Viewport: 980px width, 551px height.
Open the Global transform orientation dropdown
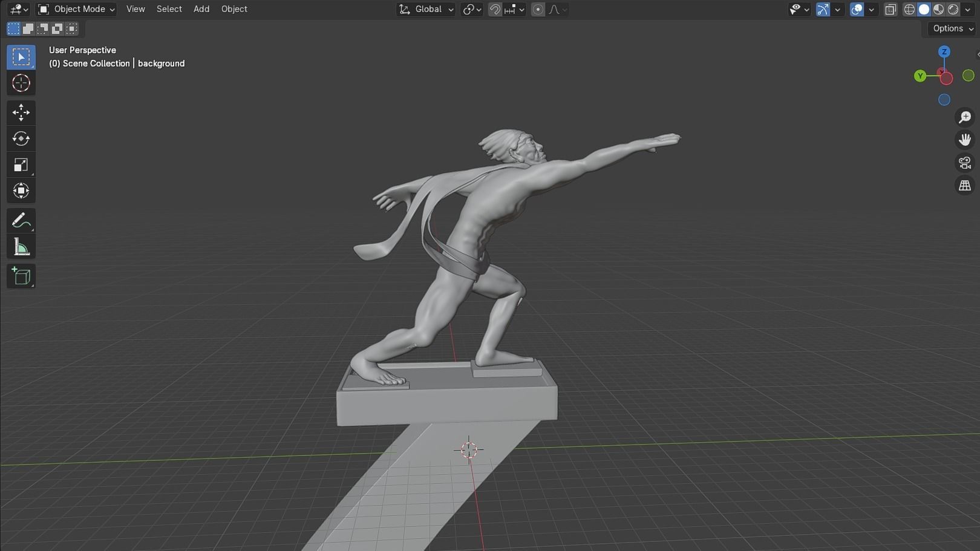click(x=426, y=9)
